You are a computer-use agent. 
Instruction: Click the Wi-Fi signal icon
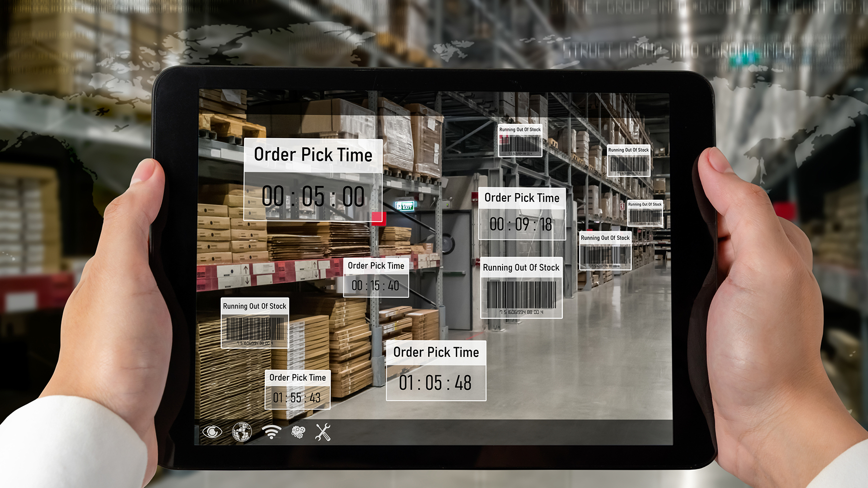(x=271, y=432)
